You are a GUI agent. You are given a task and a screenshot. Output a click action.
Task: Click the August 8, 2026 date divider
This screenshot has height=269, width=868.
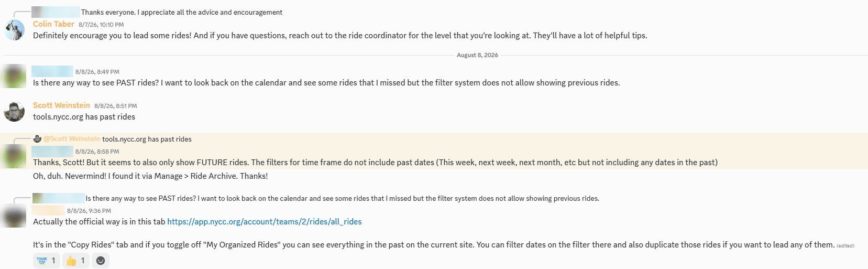[x=477, y=55]
